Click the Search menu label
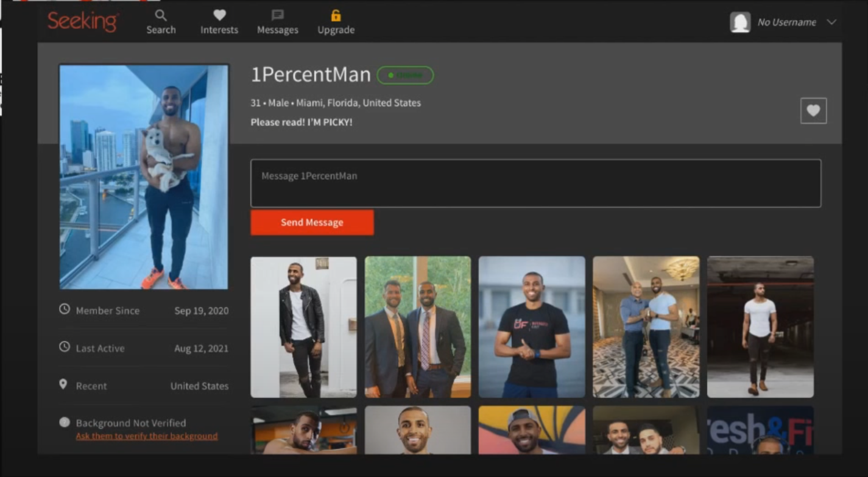Screen dimensions: 868x477 coord(161,30)
